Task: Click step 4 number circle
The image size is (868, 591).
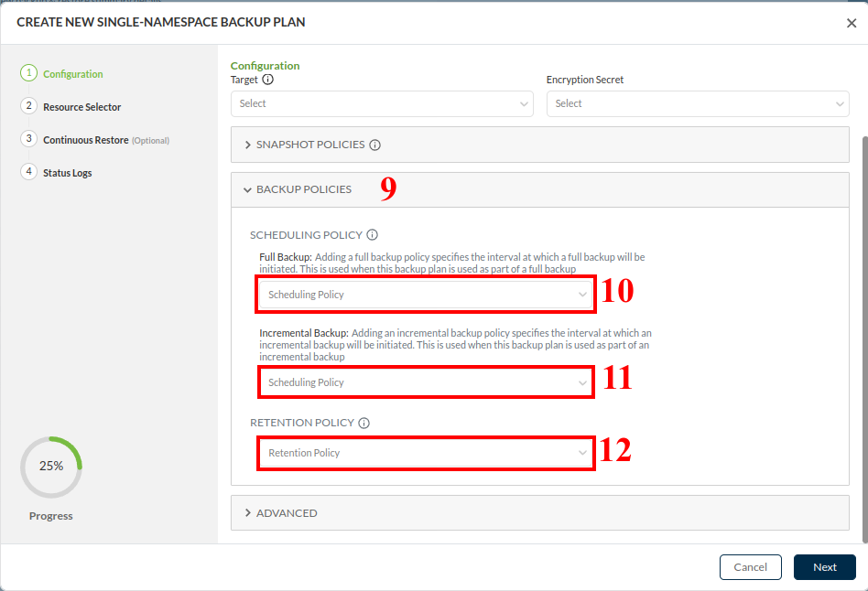Action: pyautogui.click(x=28, y=172)
